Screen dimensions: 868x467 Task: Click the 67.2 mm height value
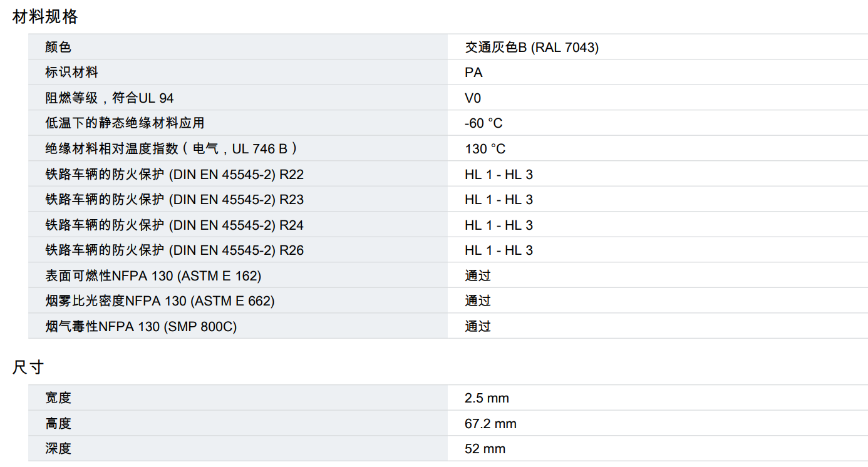click(x=490, y=424)
